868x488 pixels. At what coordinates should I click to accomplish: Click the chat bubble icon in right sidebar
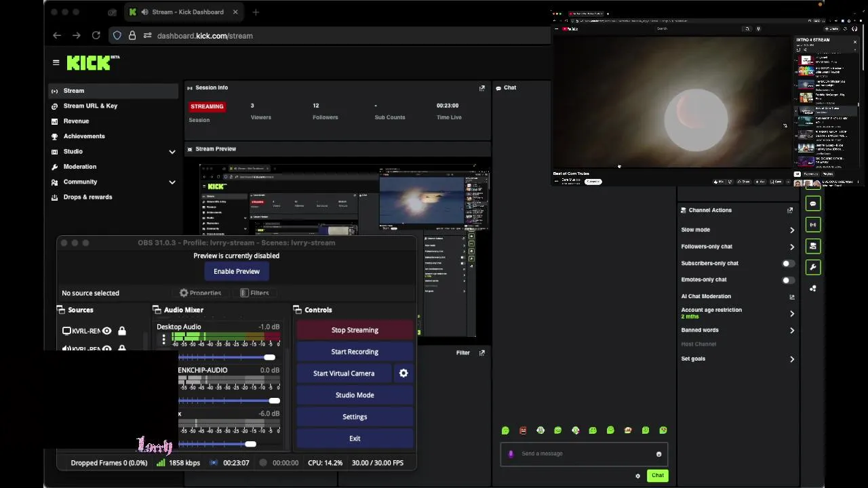[x=812, y=203]
